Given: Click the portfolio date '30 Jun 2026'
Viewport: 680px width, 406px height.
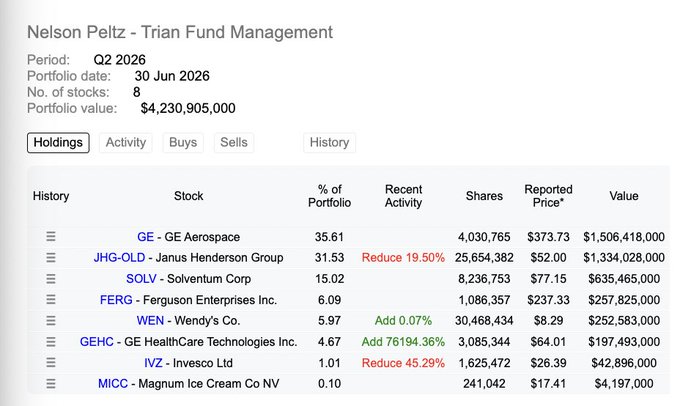Looking at the screenshot, I should click(172, 76).
